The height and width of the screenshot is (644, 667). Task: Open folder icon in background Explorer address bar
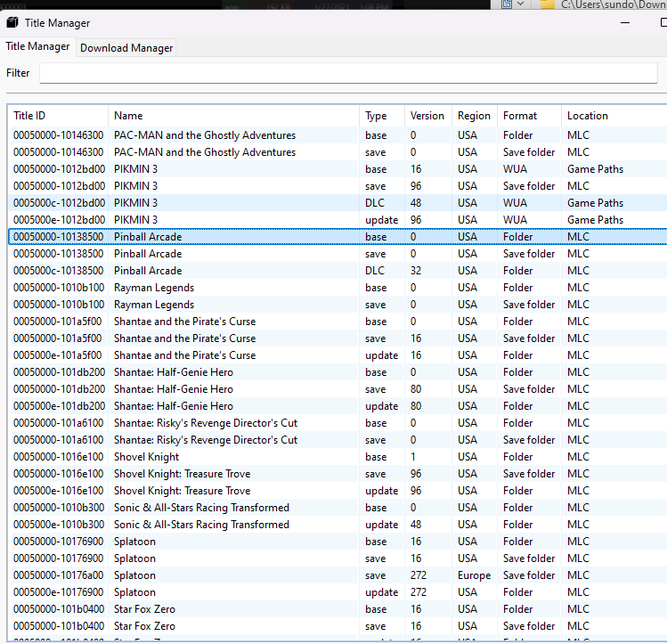548,4
